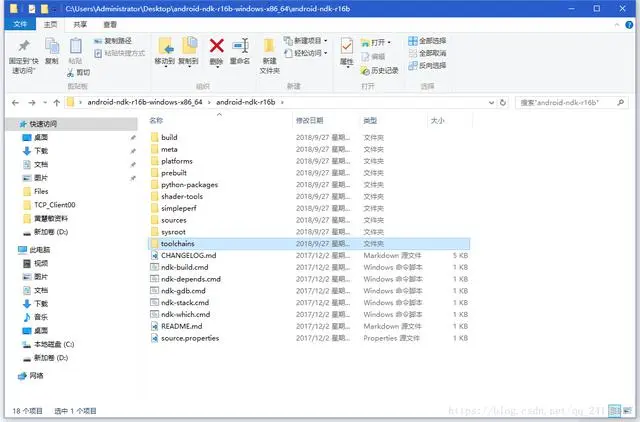Viewport: 640px width, 422px height.
Task: Select the toolchains folder
Action: point(309,244)
